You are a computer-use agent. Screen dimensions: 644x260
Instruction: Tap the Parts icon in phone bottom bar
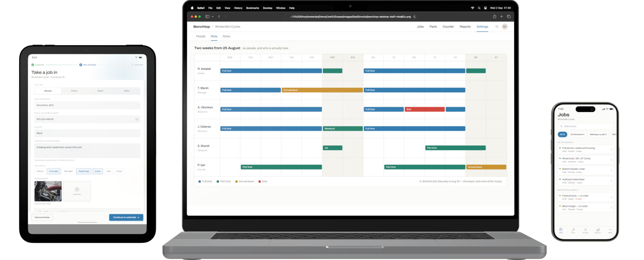(x=573, y=230)
